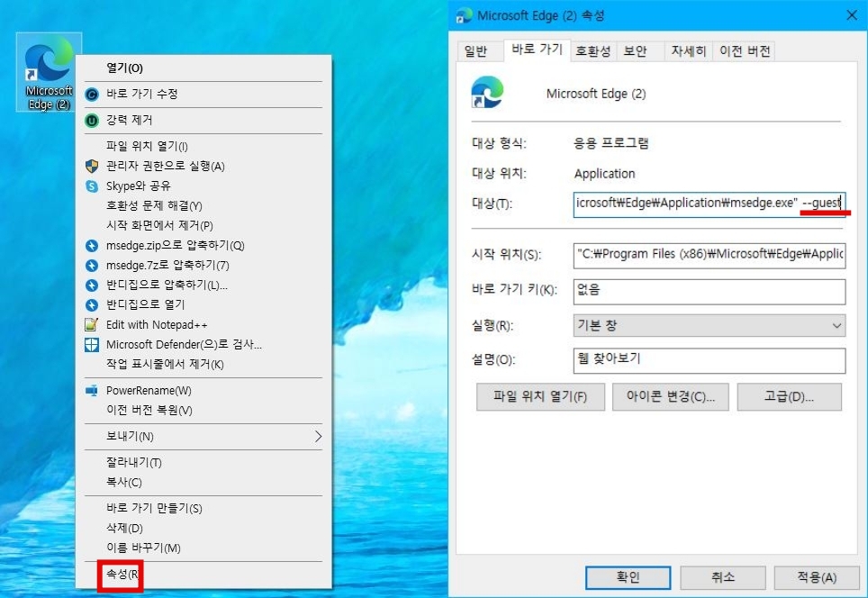The width and height of the screenshot is (868, 598).
Task: Click the Microsoft Edge (2) name in properties
Action: pyautogui.click(x=596, y=94)
